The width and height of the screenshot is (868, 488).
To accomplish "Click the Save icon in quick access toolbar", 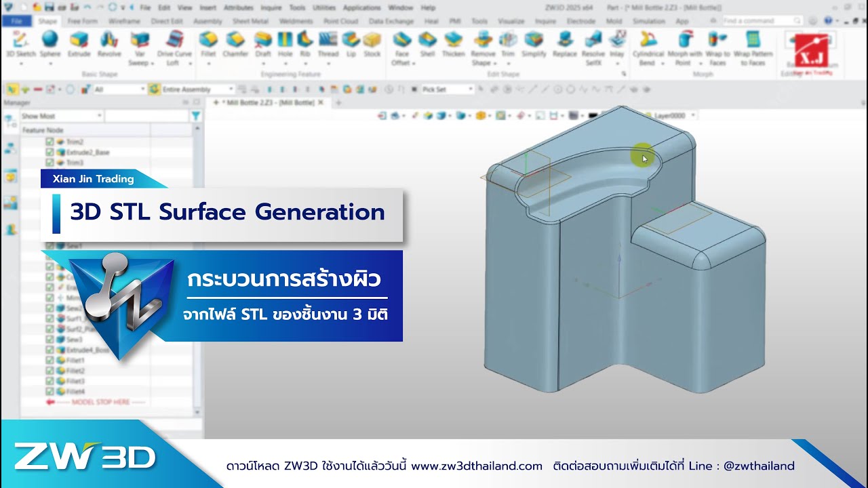I will (x=50, y=7).
